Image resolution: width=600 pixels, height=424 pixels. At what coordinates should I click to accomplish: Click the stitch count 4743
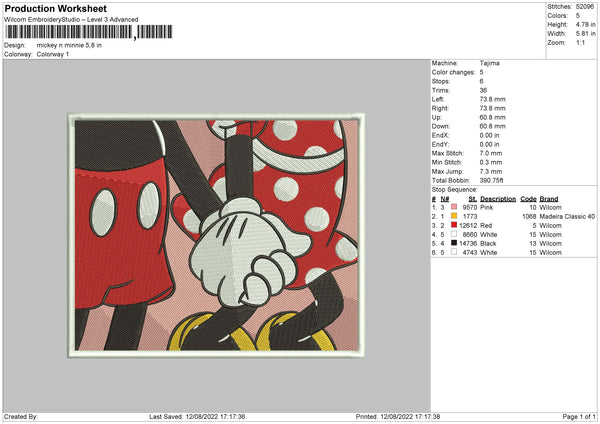coord(470,253)
